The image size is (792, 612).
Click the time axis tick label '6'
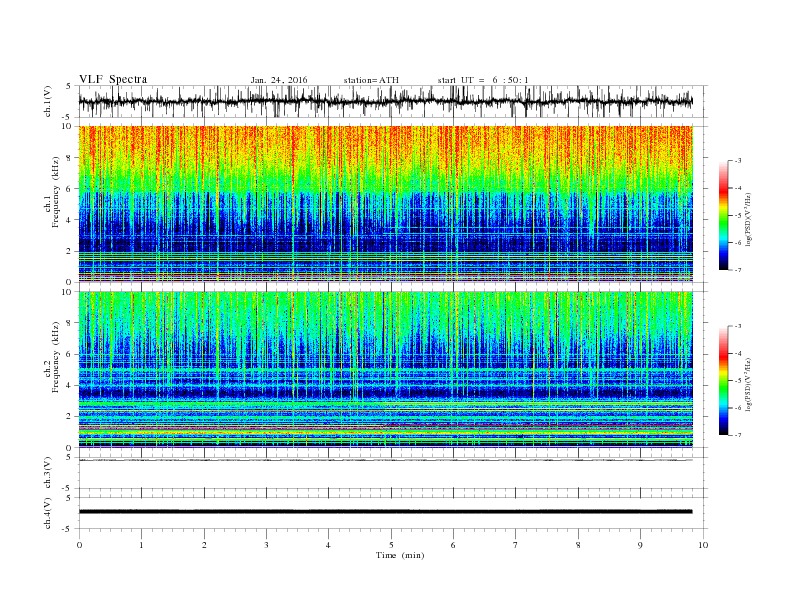tap(453, 545)
